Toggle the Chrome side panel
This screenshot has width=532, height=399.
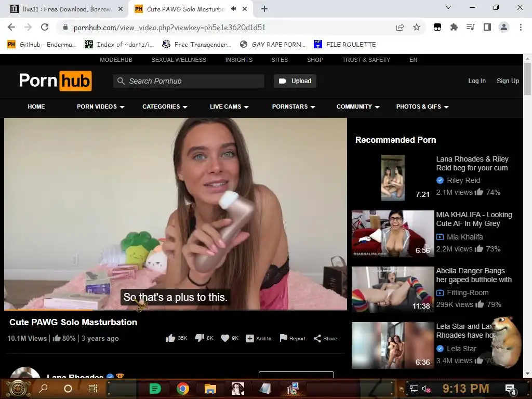tap(487, 27)
